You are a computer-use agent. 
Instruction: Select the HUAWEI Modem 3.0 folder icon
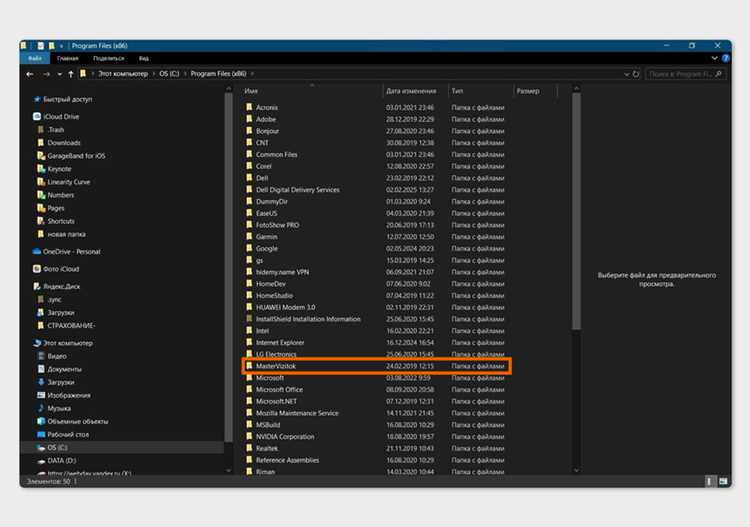pos(249,307)
